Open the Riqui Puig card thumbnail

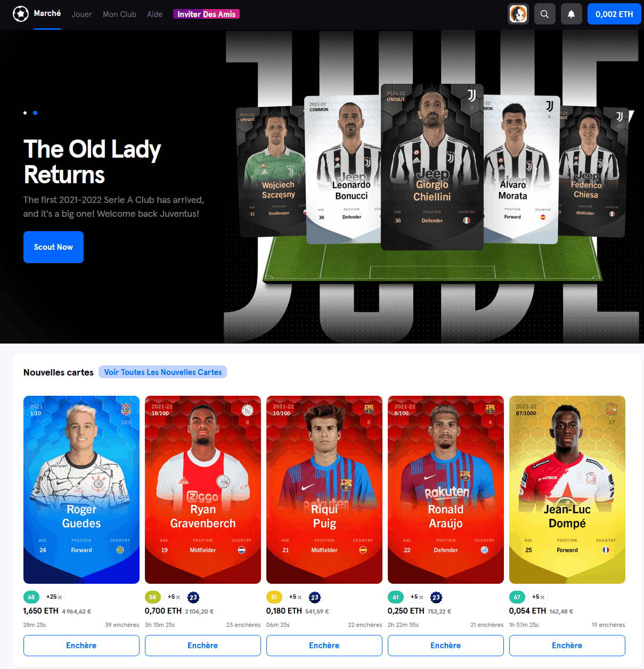click(x=324, y=489)
